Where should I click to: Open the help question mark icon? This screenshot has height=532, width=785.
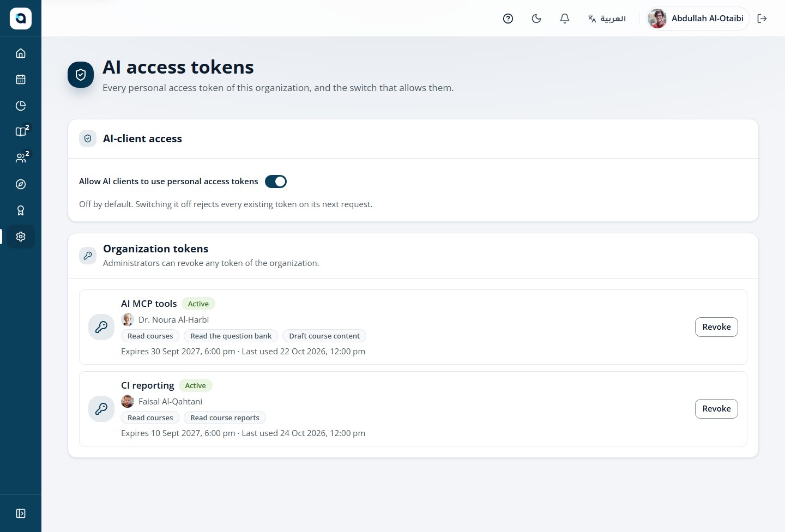(x=508, y=19)
